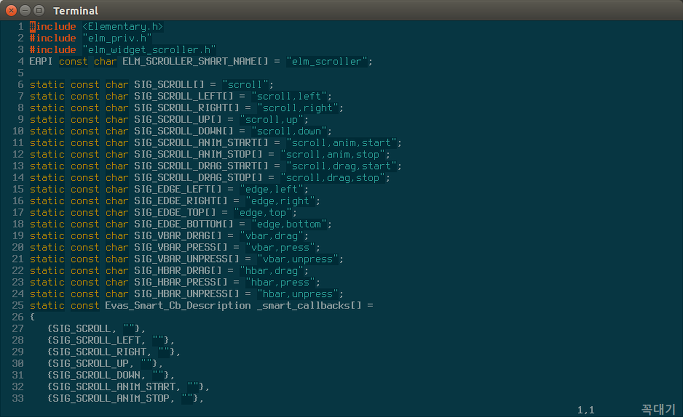Click the opening brace on line 26
683x417 pixels.
pos(32,317)
